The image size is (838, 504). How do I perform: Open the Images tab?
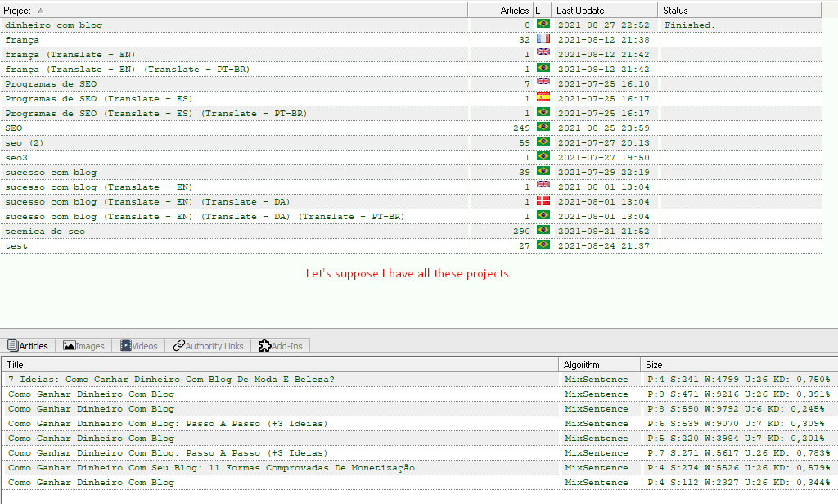click(83, 346)
